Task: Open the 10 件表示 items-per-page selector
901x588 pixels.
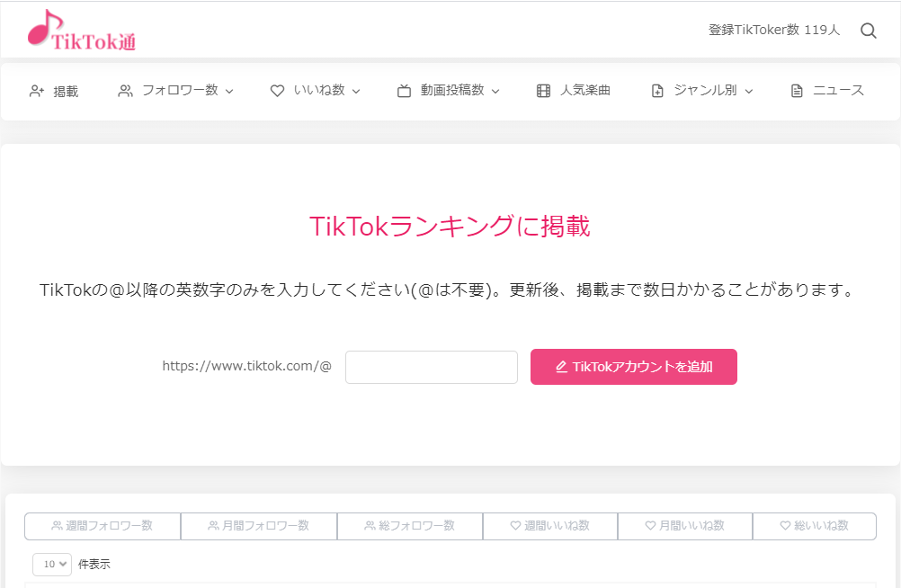Action: click(x=51, y=564)
